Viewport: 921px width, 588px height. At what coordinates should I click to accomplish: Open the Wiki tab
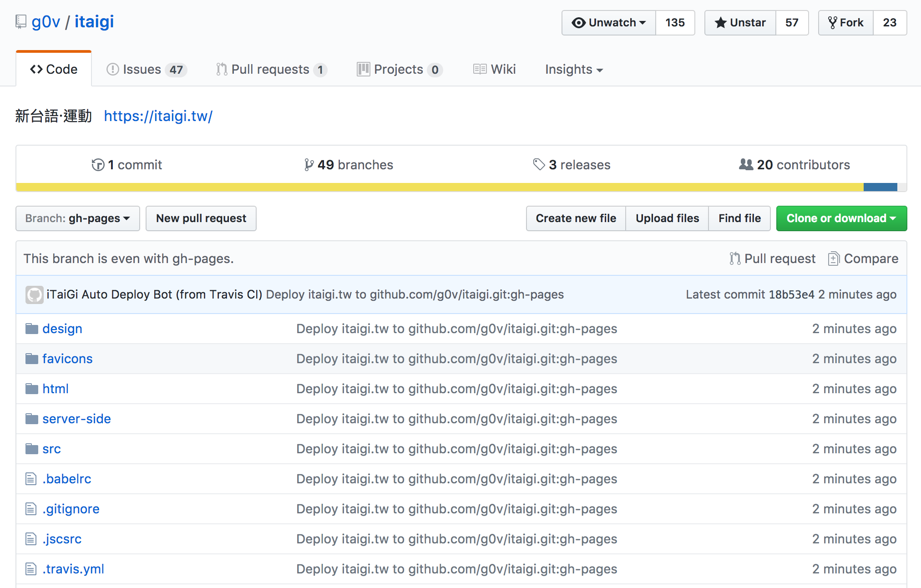(495, 69)
